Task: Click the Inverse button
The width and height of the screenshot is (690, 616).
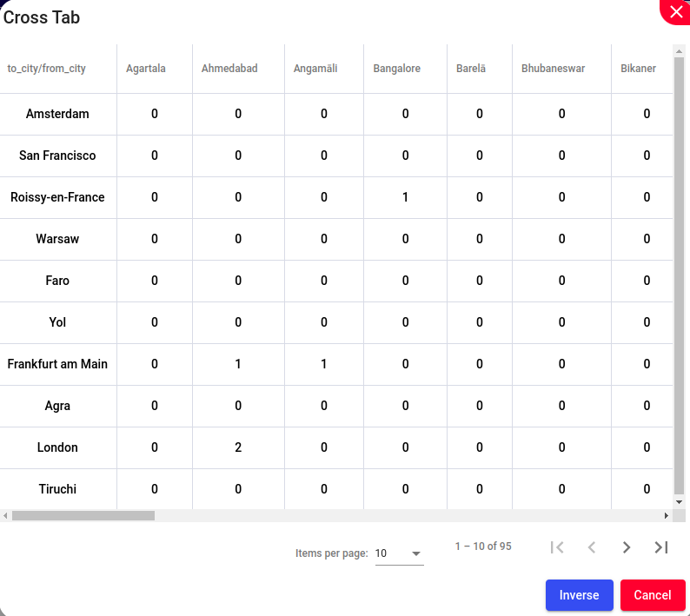Action: [x=579, y=595]
